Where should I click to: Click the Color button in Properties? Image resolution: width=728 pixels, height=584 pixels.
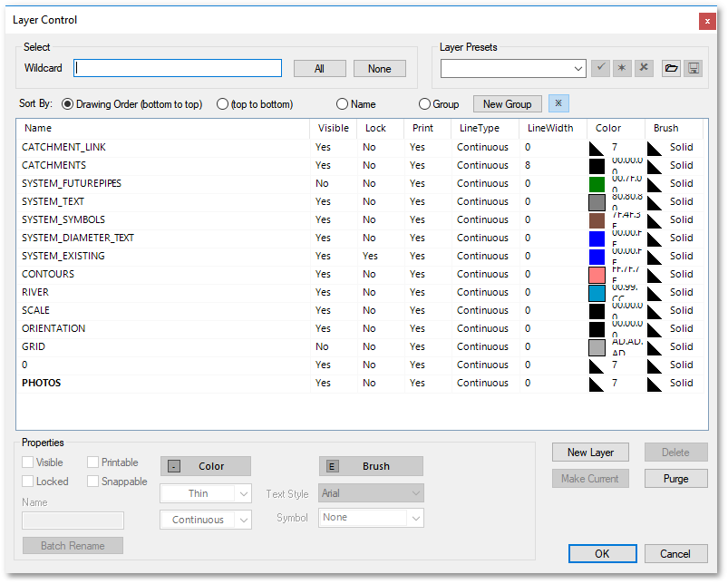point(206,466)
